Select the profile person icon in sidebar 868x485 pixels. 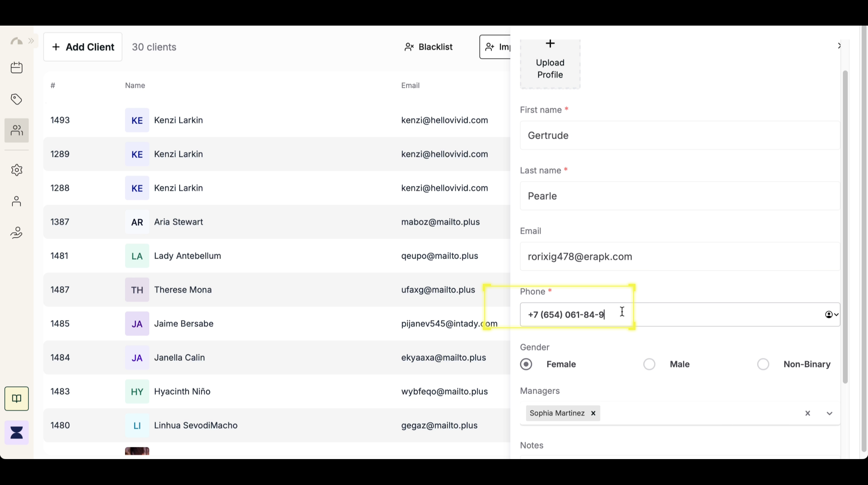(17, 201)
